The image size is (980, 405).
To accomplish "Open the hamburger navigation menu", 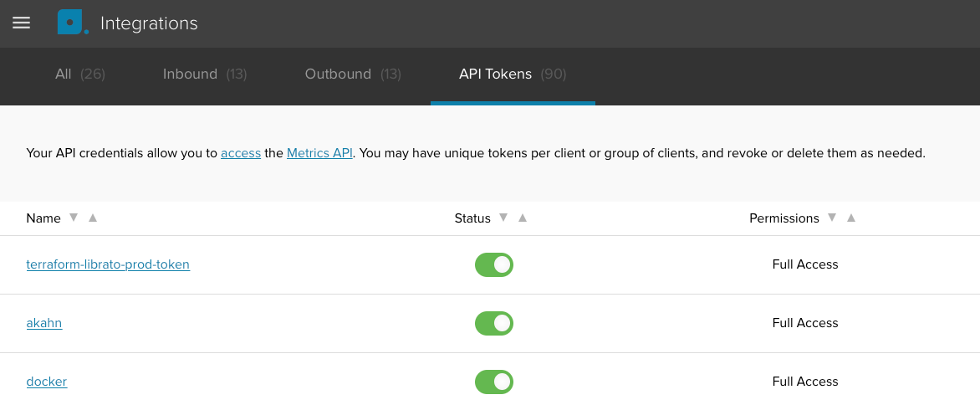I will tap(21, 23).
